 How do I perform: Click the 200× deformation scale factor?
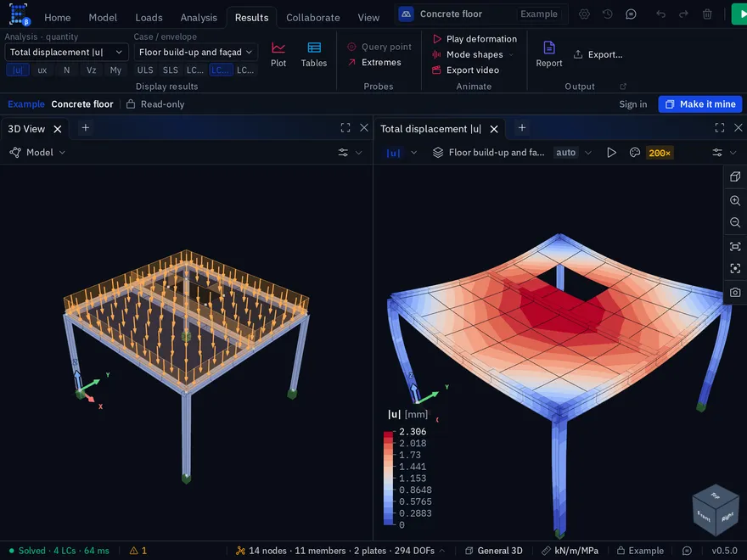[660, 153]
